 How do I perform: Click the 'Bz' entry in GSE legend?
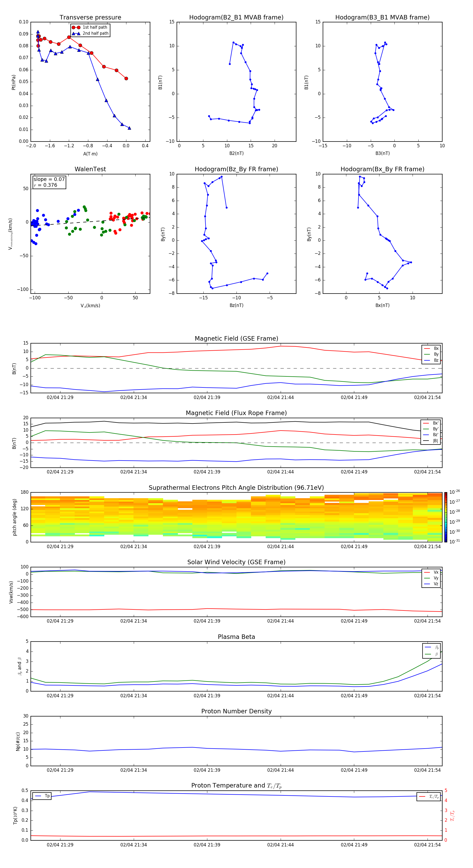[431, 360]
